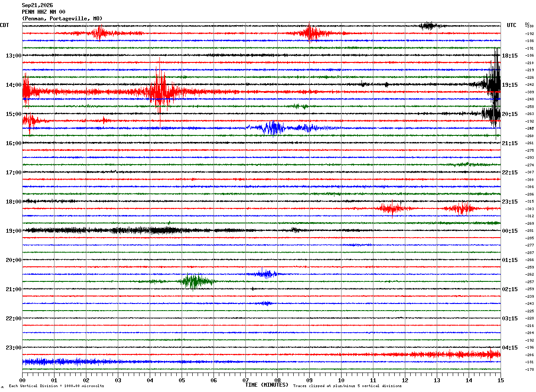Click the Penman, Portageville, MO location text
536x392 pixels.
(x=62, y=19)
